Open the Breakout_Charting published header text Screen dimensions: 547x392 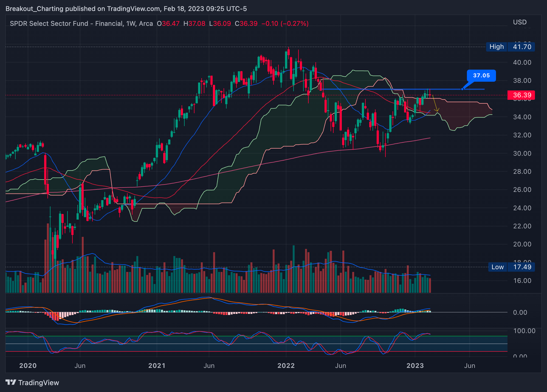click(x=126, y=9)
